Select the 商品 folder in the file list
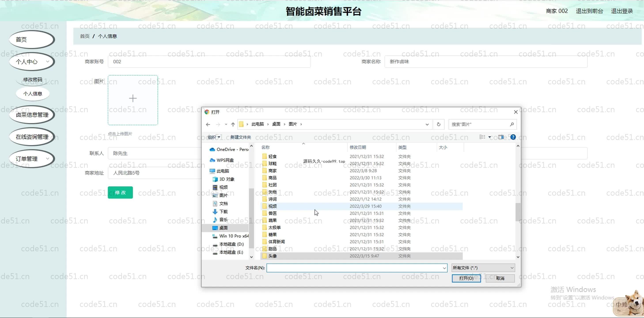 362,178
